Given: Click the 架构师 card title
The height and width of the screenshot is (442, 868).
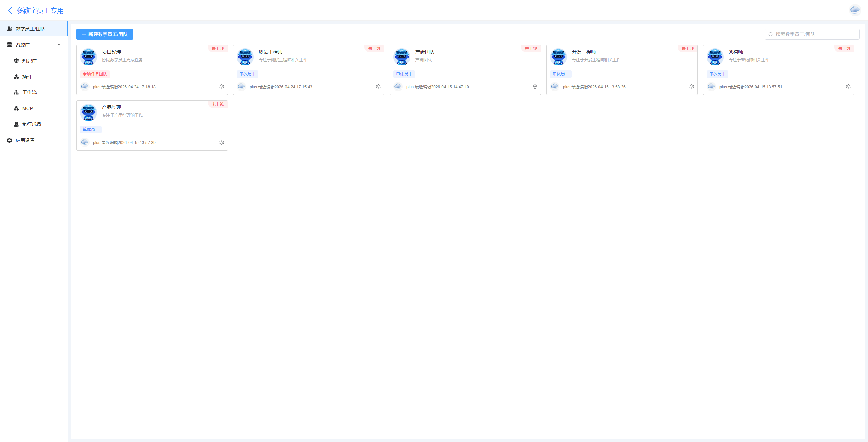Looking at the screenshot, I should (x=736, y=52).
